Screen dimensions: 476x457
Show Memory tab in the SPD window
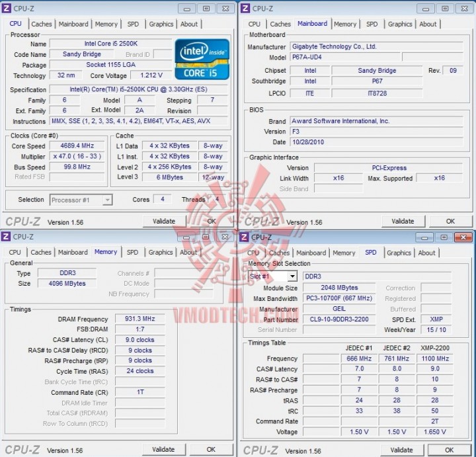point(344,253)
